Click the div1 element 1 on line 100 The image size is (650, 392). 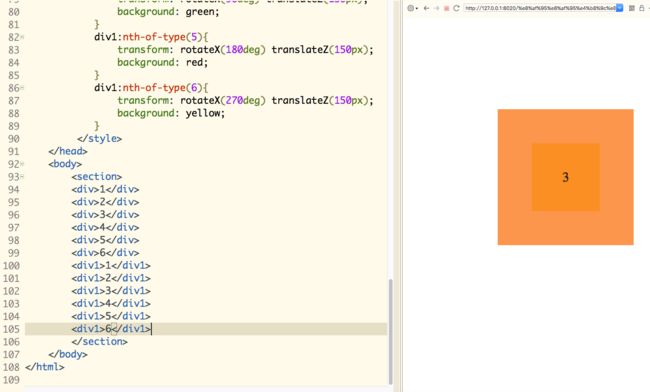coord(111,266)
